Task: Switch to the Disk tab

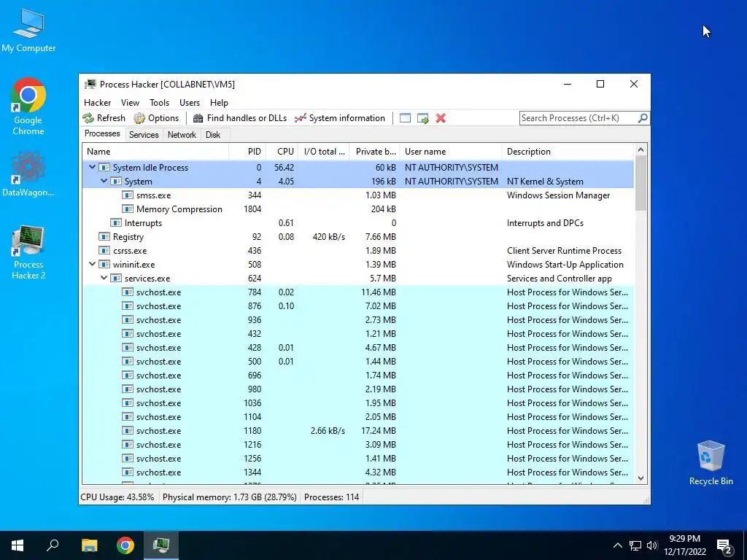Action: tap(213, 135)
